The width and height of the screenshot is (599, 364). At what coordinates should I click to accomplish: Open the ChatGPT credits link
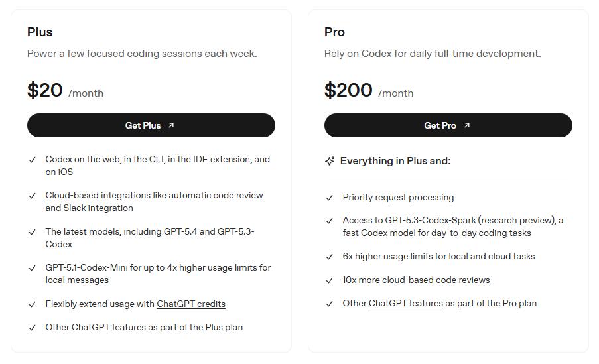click(x=191, y=304)
